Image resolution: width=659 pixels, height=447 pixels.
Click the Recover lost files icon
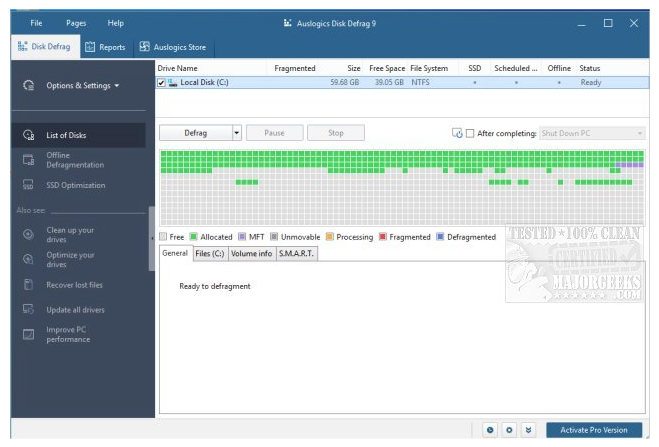29,284
